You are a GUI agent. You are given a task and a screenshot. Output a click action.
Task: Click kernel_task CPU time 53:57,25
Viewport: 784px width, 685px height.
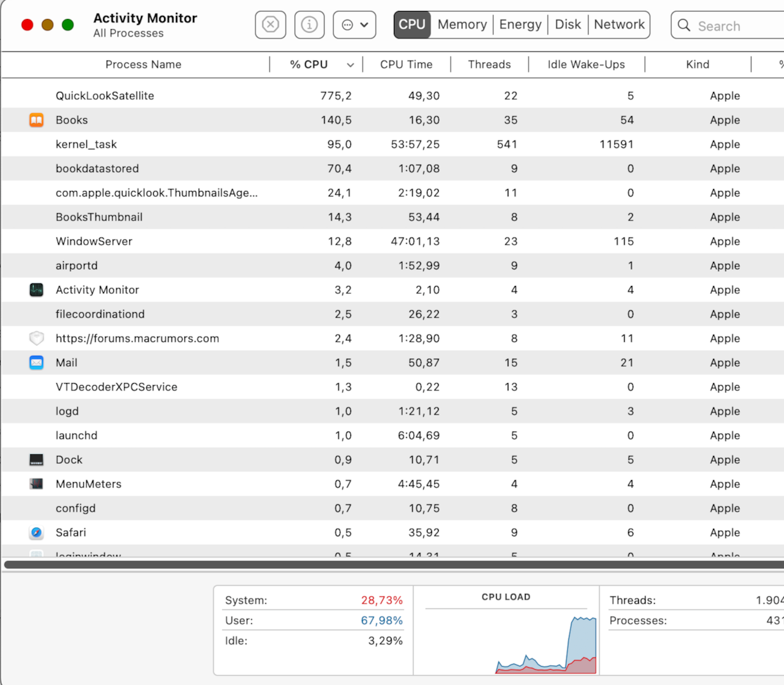(x=415, y=144)
